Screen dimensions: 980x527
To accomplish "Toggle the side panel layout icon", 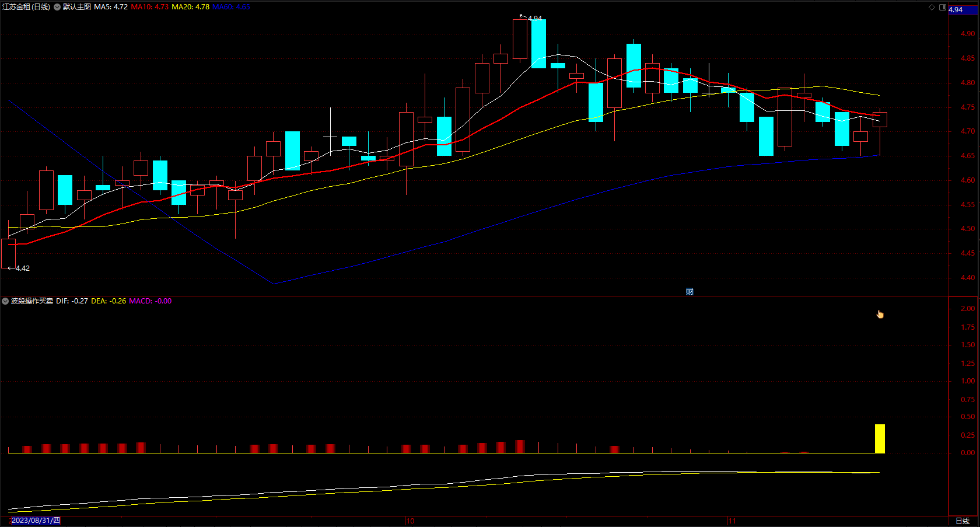I will pos(943,7).
